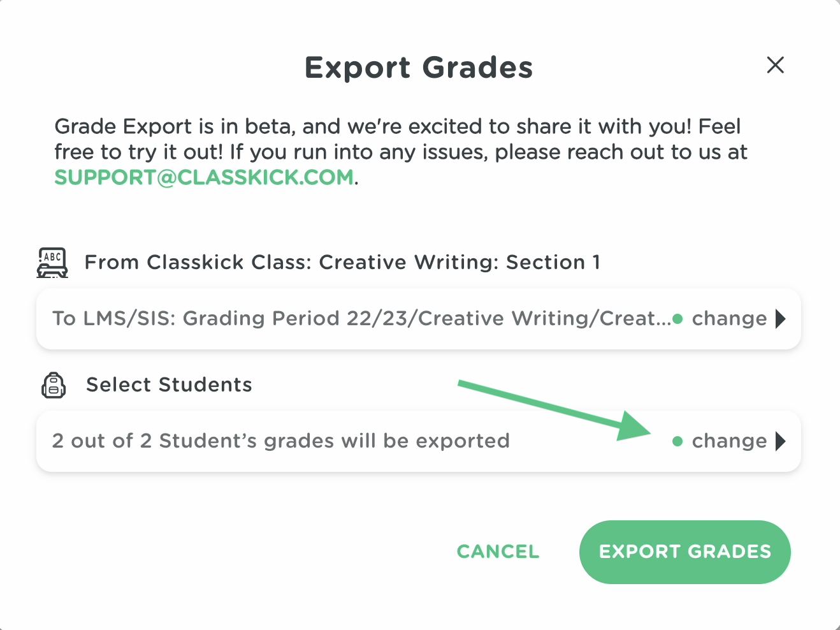
Task: Close the Export Grades dialog with the X
Action: (x=775, y=65)
